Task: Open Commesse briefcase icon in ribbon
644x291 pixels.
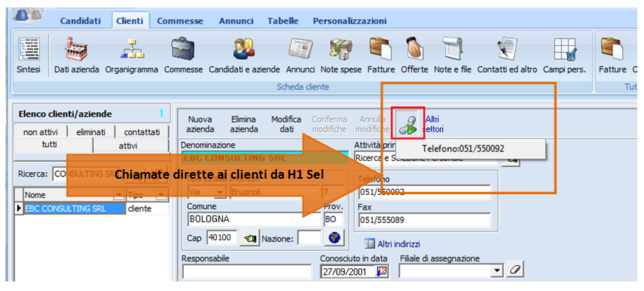Action: click(183, 56)
